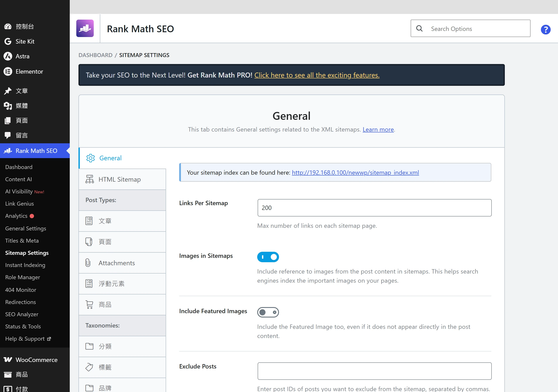Select the Attachments post type tab
The image size is (558, 392).
(122, 263)
